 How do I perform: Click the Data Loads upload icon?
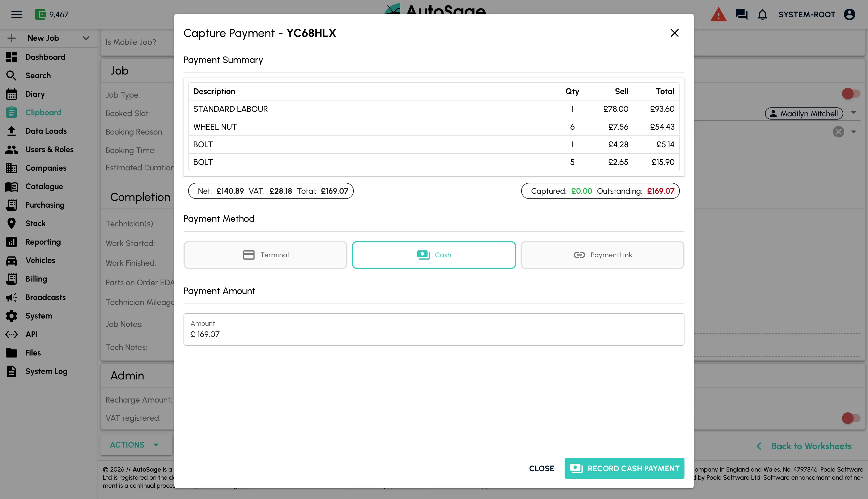point(11,131)
